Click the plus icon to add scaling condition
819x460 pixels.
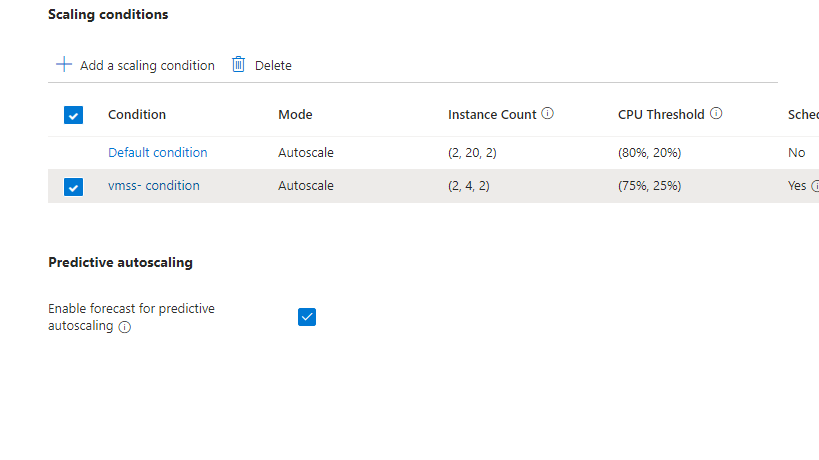coord(64,65)
